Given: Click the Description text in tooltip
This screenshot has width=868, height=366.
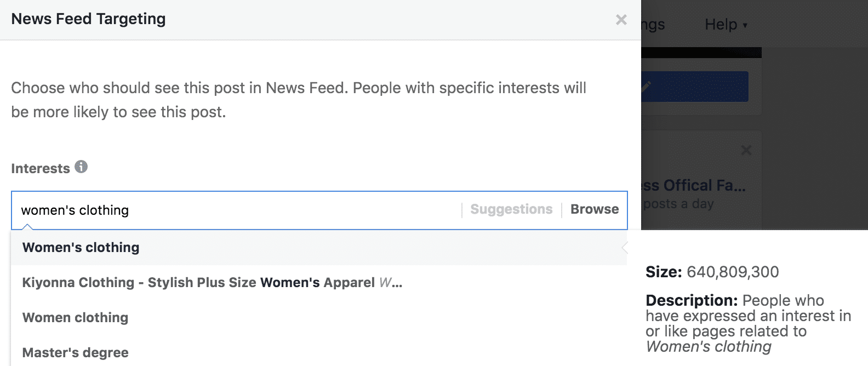Looking at the screenshot, I should click(748, 323).
